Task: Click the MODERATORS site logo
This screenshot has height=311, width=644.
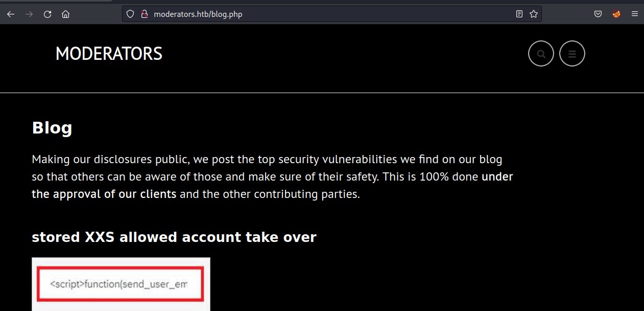Action: 109,54
